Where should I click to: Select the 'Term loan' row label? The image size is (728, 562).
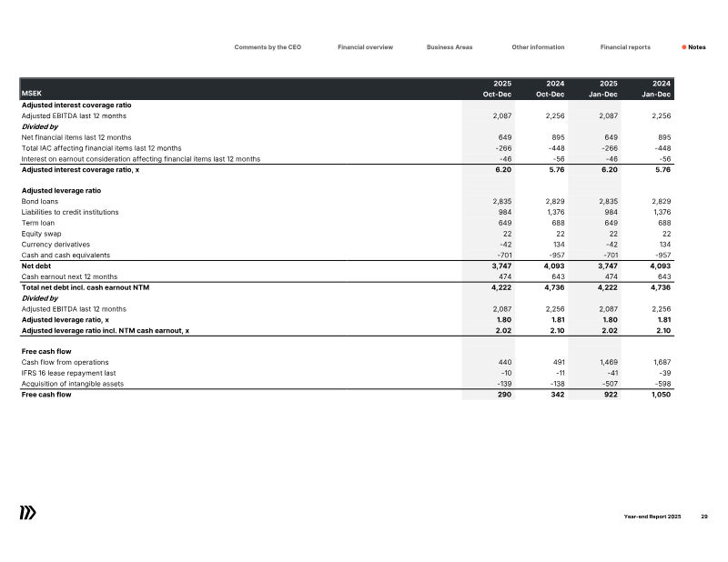37,223
